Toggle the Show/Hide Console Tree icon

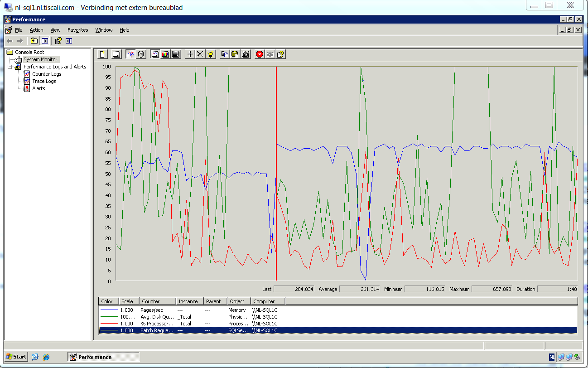pyautogui.click(x=44, y=41)
